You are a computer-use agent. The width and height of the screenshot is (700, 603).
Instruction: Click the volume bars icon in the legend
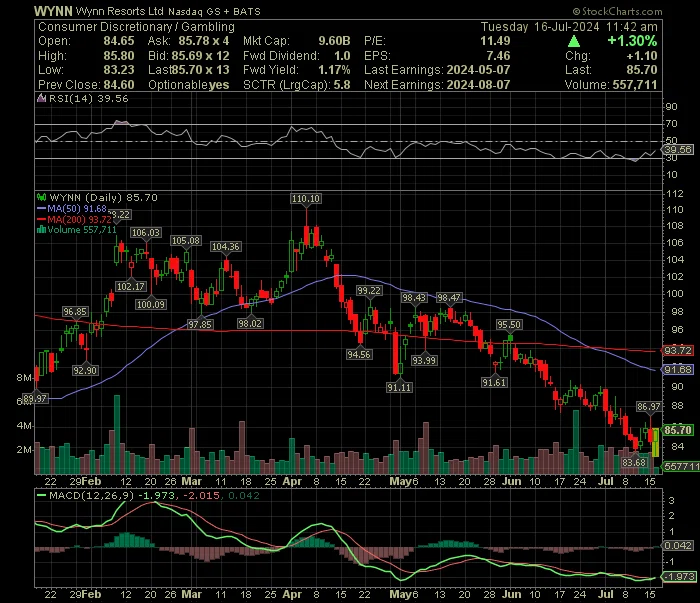pos(42,230)
